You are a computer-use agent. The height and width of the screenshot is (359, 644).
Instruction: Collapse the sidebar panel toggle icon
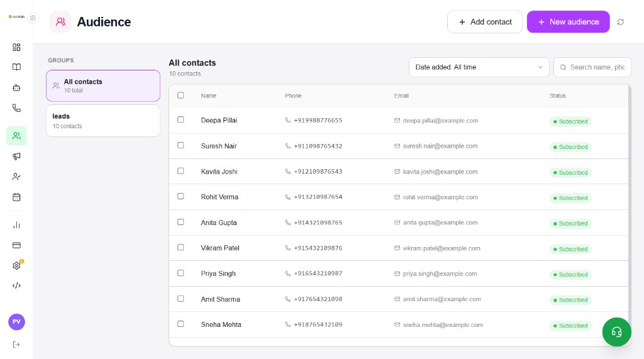point(33,18)
